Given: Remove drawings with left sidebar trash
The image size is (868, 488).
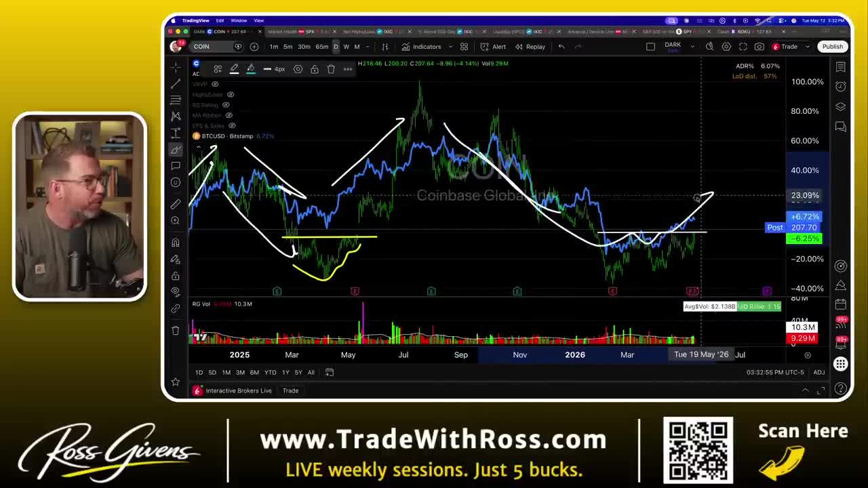Looking at the screenshot, I should tap(176, 330).
